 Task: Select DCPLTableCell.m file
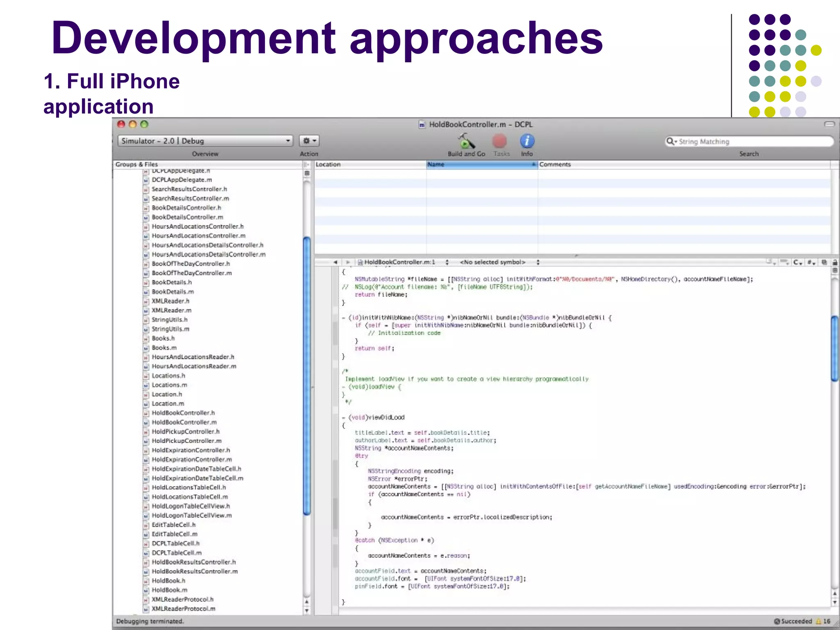click(176, 553)
